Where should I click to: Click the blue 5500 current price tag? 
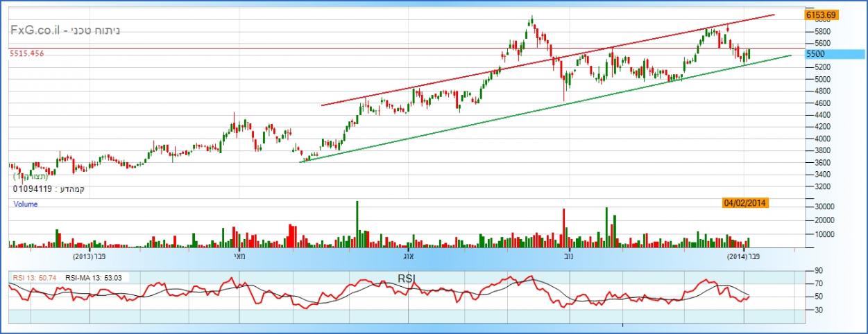pos(821,54)
